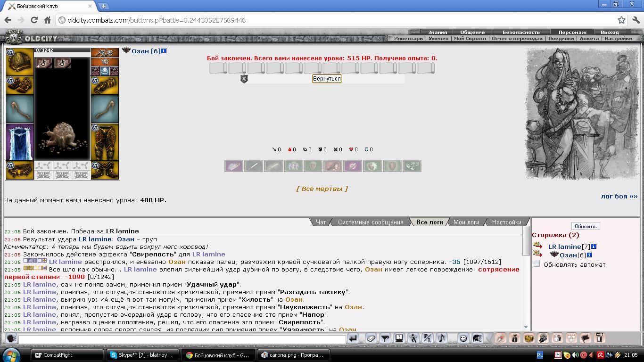Open the Умения submenu link
Screen dimensions: 644x362
(438, 39)
